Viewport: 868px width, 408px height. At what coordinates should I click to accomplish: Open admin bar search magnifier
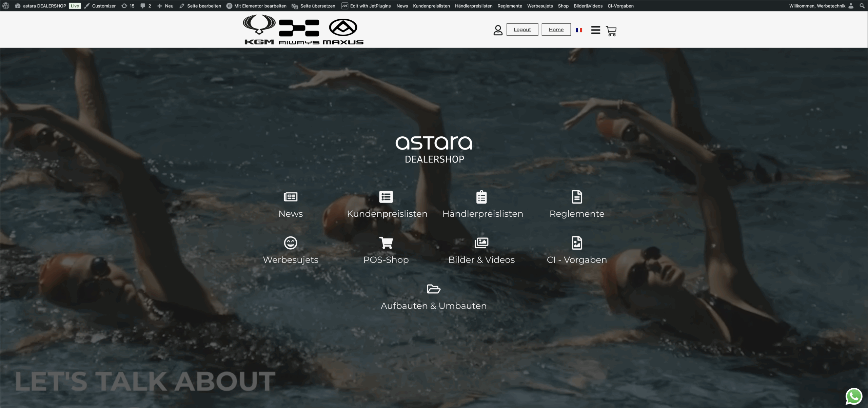pos(862,6)
